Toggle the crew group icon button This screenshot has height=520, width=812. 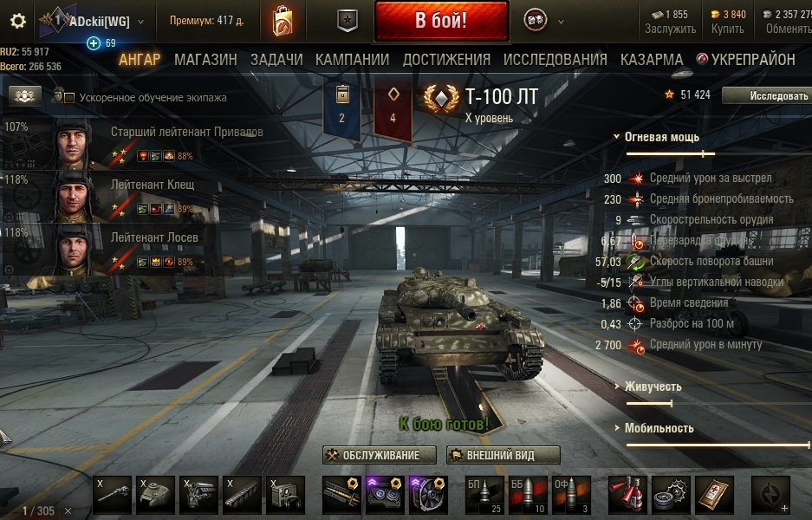pos(25,96)
